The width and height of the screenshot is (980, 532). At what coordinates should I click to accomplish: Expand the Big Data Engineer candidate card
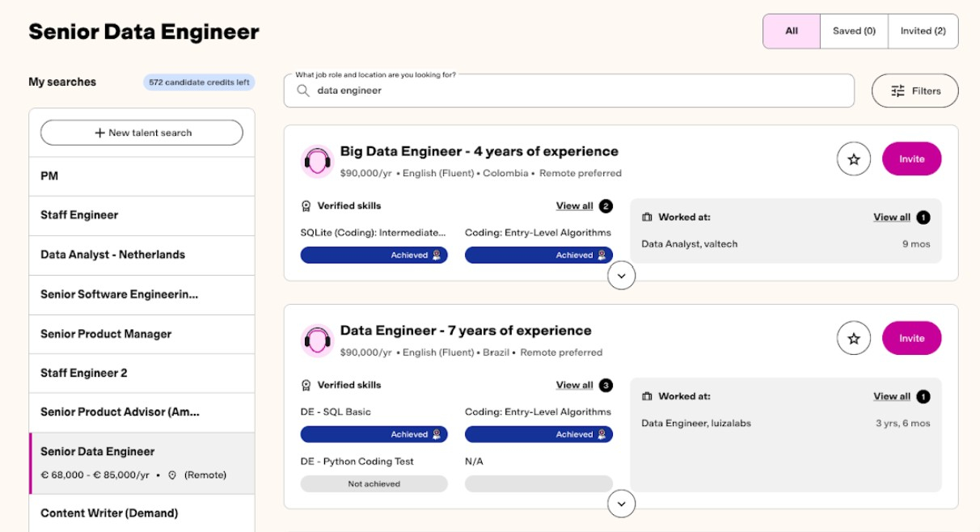coord(621,276)
